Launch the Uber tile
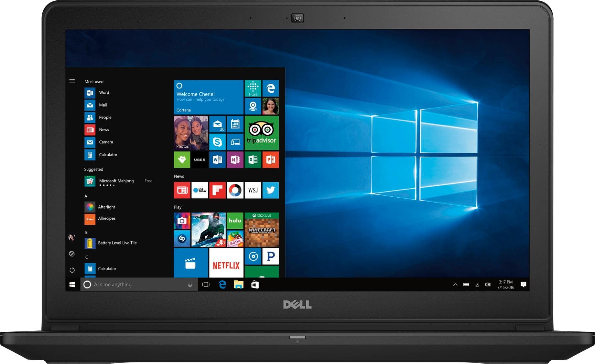This screenshot has width=595, height=364. pyautogui.click(x=200, y=160)
